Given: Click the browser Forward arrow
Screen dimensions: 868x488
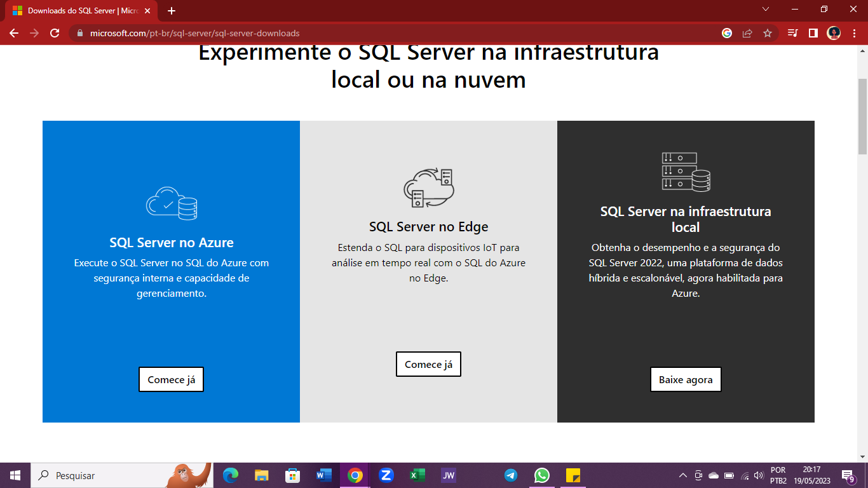Looking at the screenshot, I should [x=34, y=33].
